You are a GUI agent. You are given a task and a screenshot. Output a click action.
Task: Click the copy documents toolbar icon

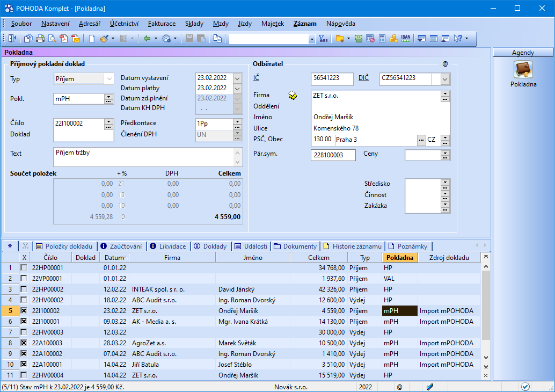click(28, 38)
